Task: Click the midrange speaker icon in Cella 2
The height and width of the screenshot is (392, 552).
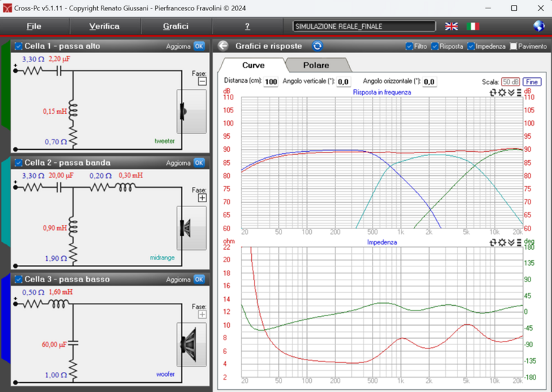Action: pos(191,228)
